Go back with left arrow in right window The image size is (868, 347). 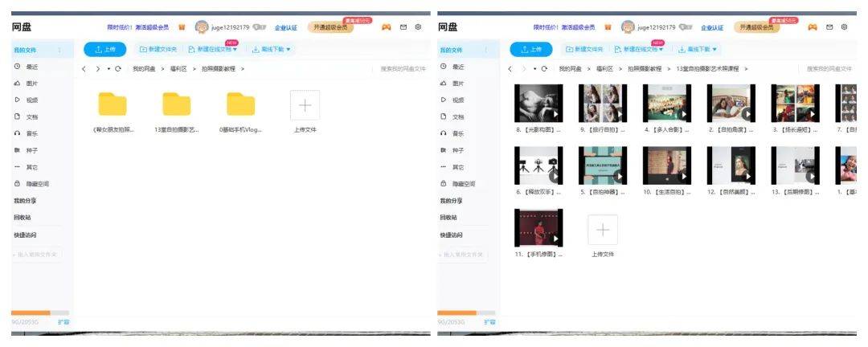click(510, 69)
